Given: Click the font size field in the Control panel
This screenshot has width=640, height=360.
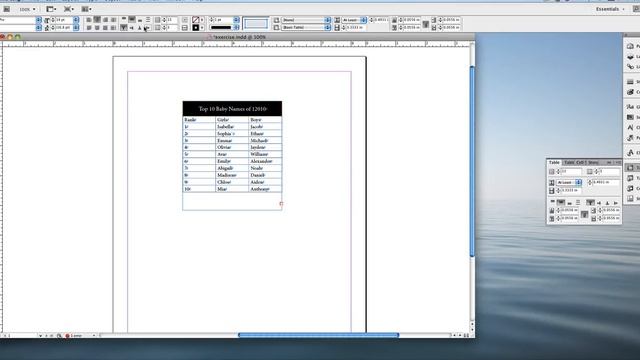Looking at the screenshot, I should point(64,20).
